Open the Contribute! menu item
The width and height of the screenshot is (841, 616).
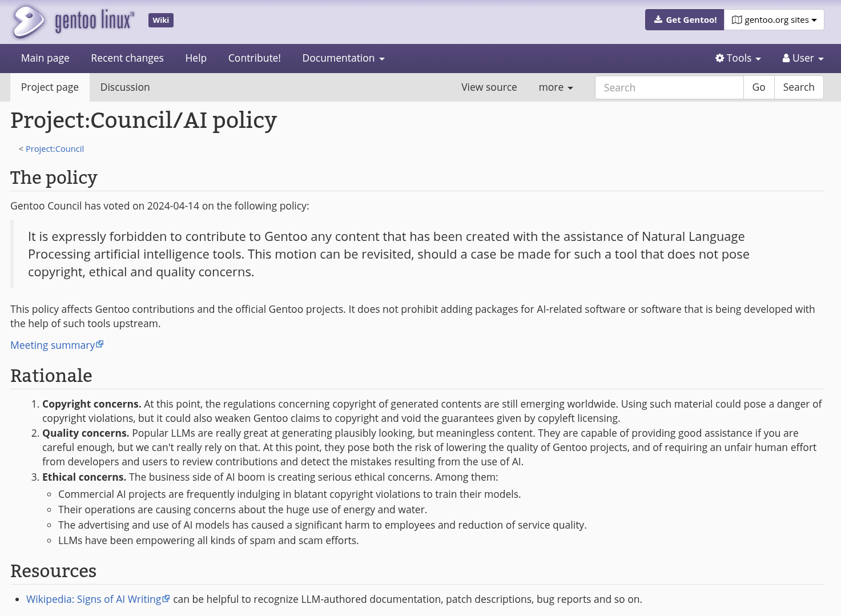click(255, 58)
